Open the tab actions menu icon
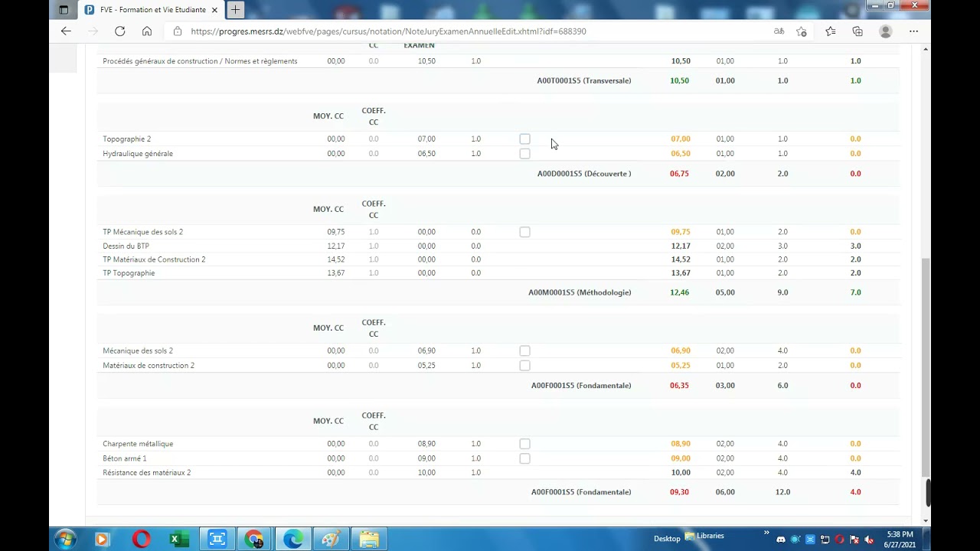980x551 pixels. click(64, 10)
